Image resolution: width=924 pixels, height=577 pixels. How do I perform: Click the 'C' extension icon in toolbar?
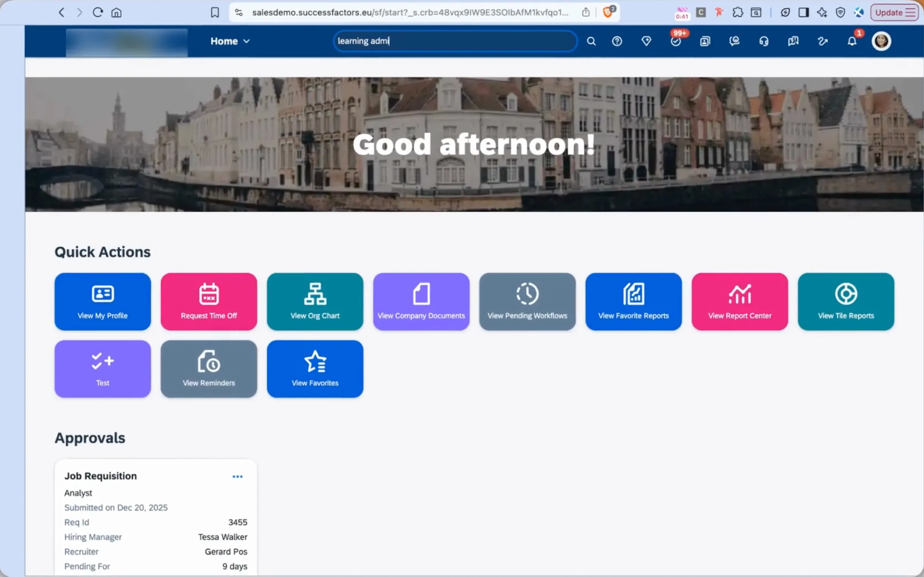(x=701, y=12)
